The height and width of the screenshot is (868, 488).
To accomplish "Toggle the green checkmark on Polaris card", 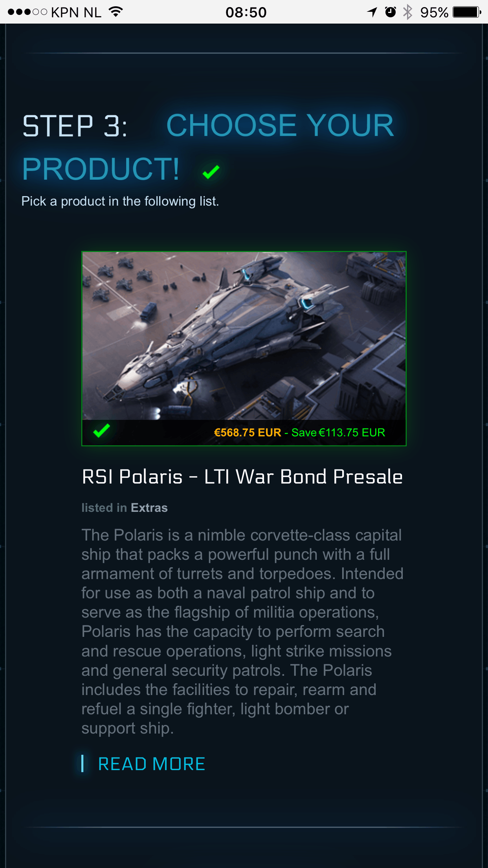I will [x=102, y=431].
